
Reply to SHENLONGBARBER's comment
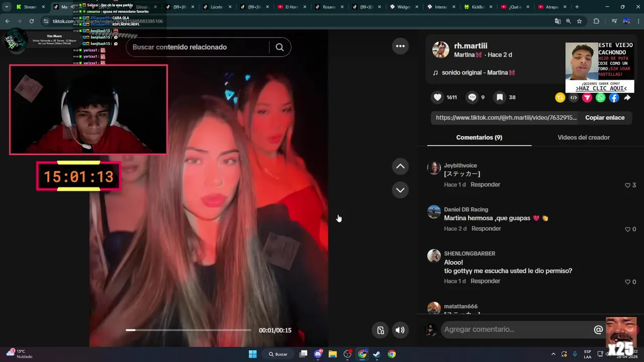click(x=485, y=281)
